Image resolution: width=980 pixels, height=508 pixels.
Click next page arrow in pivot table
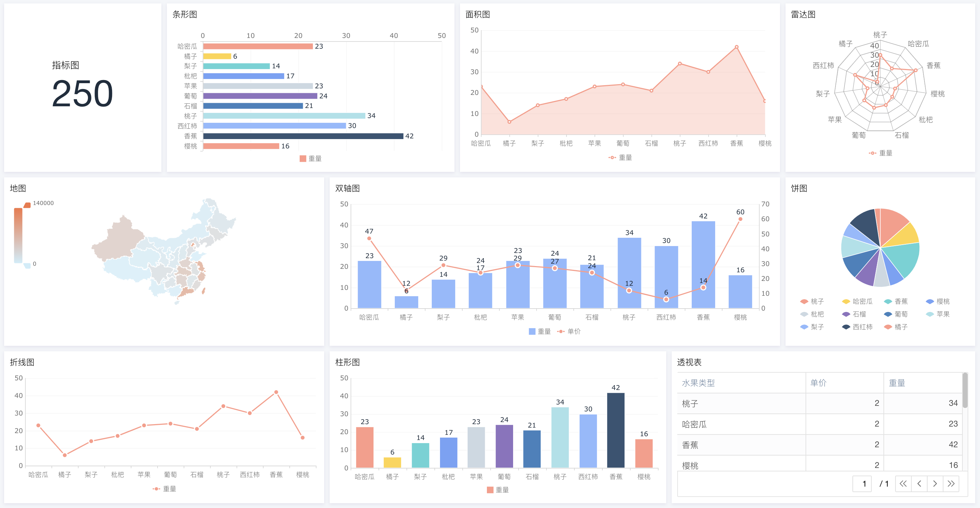click(935, 483)
